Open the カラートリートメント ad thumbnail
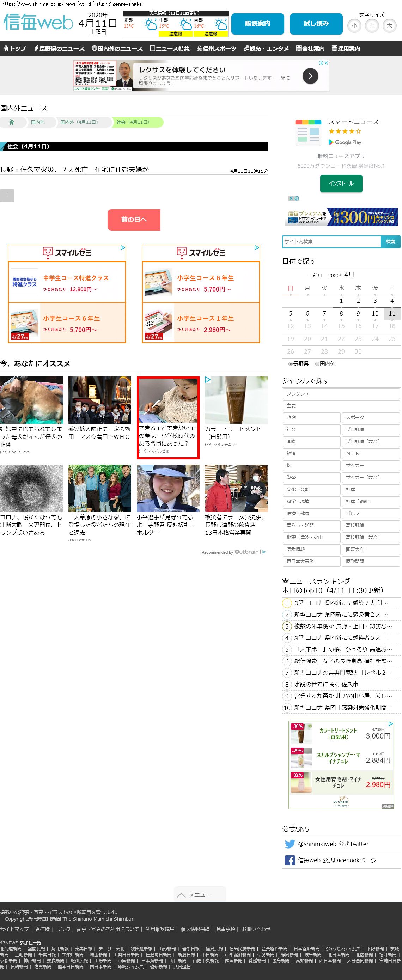The height and width of the screenshot is (980, 402). 236,400
